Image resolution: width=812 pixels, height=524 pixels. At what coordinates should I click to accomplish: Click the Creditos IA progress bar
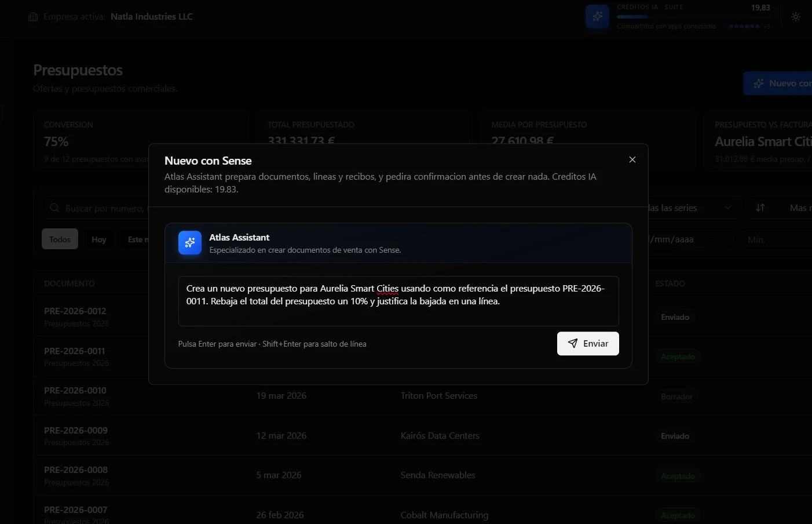[x=693, y=17]
